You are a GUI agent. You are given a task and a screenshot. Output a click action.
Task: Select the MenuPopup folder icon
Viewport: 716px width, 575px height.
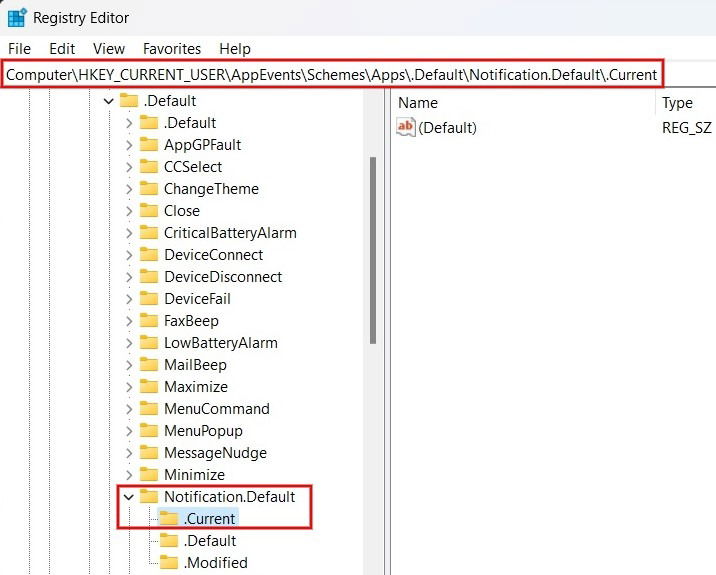[149, 431]
